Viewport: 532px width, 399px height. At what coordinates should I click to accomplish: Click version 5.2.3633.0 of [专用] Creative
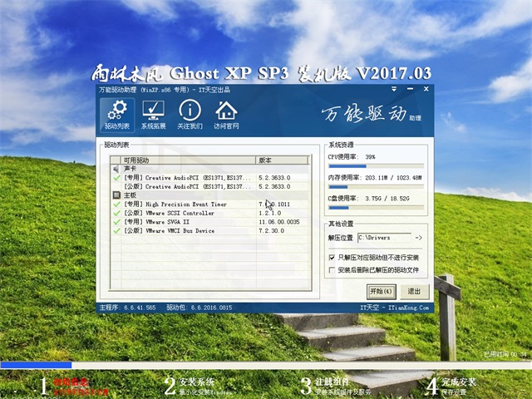click(x=274, y=178)
